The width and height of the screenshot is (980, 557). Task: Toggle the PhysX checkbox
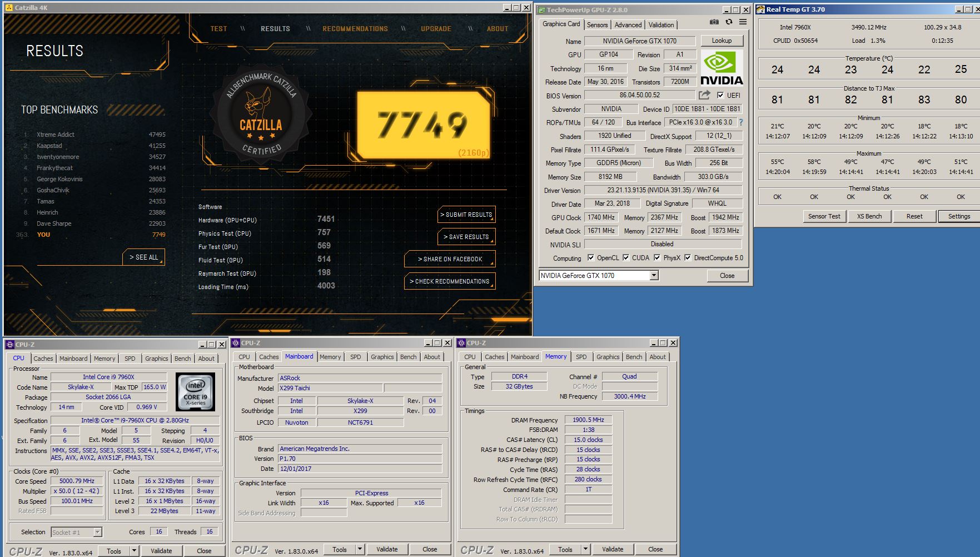[657, 258]
